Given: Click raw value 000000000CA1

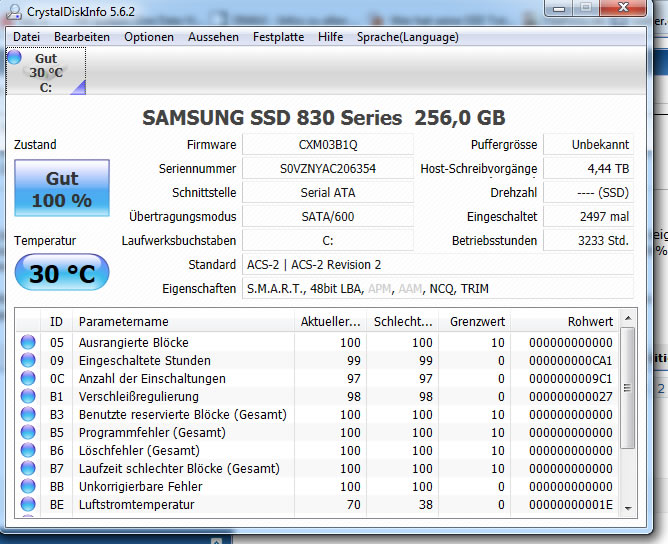Looking at the screenshot, I should 571,360.
